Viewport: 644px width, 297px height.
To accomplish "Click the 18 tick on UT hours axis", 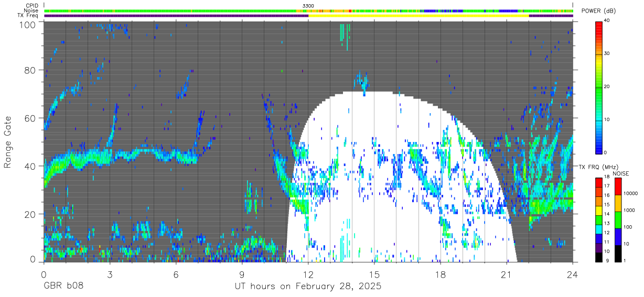I will pos(441,274).
